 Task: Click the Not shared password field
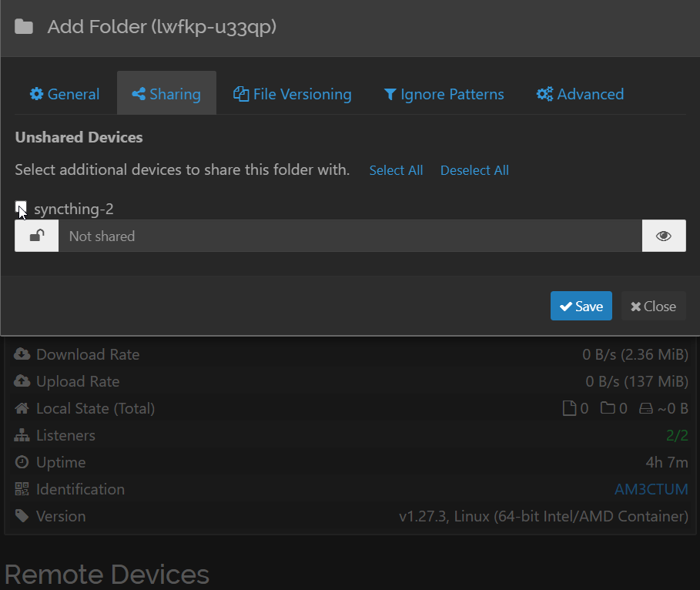(x=350, y=236)
